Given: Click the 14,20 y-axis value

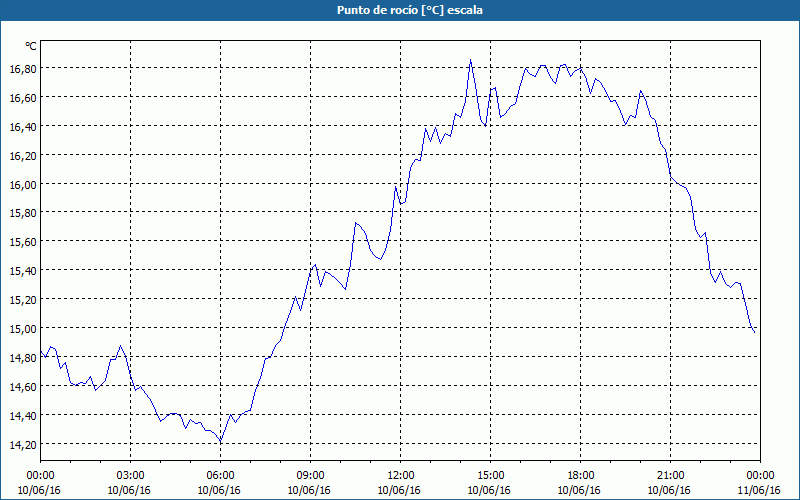Looking at the screenshot, I should pyautogui.click(x=23, y=445).
